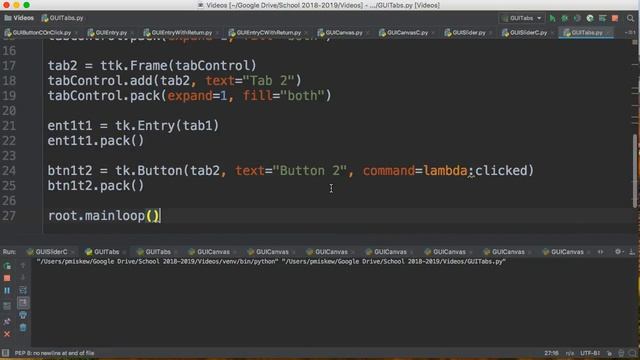Switch to the GUISliderC.py editor tab
This screenshot has width=640, height=360.
528,32
